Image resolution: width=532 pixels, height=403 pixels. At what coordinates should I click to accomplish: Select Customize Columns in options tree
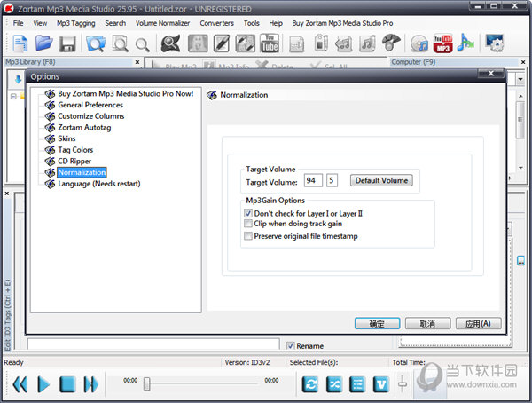(x=91, y=116)
